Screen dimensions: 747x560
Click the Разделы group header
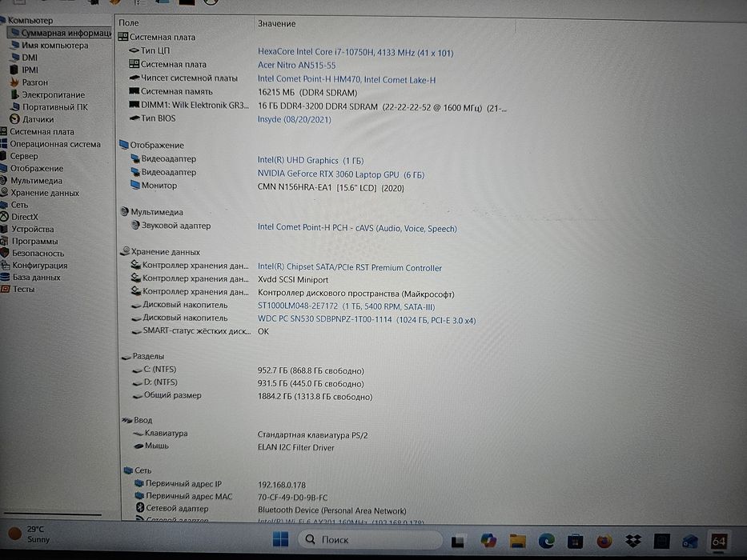143,356
